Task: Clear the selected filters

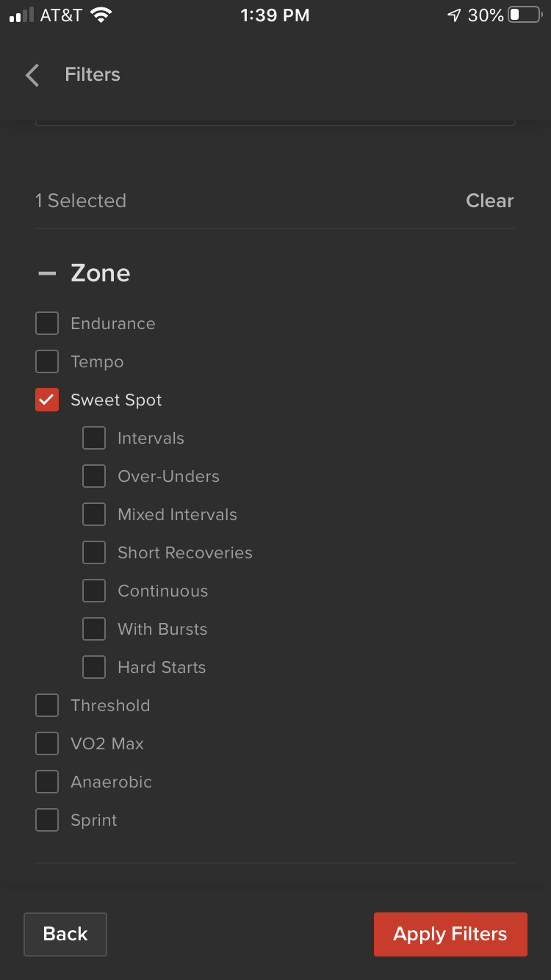Action: [489, 201]
